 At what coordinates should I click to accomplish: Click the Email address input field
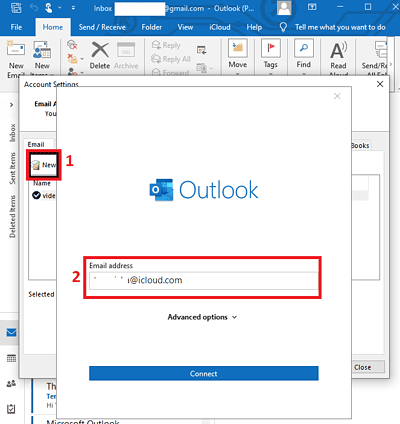(203, 280)
